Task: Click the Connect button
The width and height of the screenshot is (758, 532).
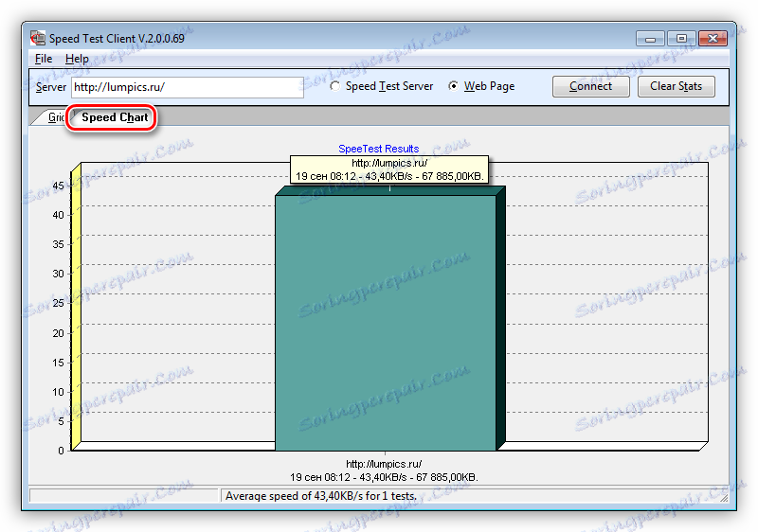Action: (x=590, y=86)
